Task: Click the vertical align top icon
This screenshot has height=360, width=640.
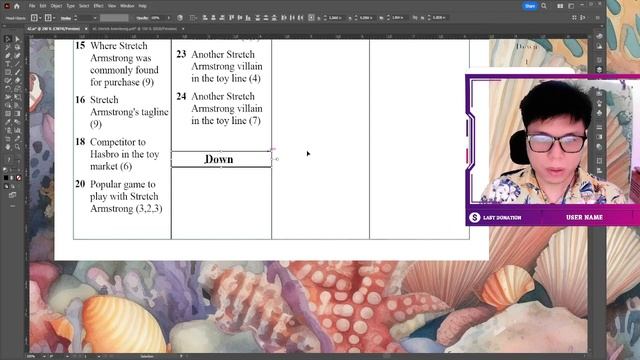Action: tap(231, 18)
